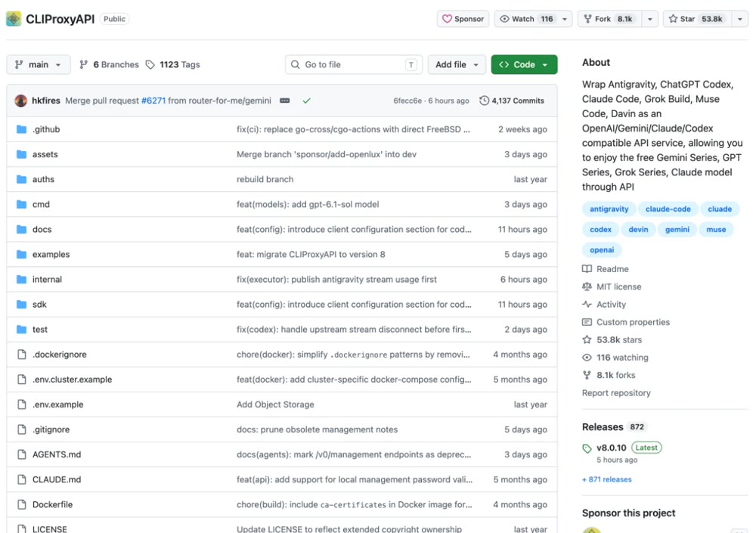Screen dimensions: 756x533
Task: Click the file icon beside Dockerfile
Action: pyautogui.click(x=21, y=504)
